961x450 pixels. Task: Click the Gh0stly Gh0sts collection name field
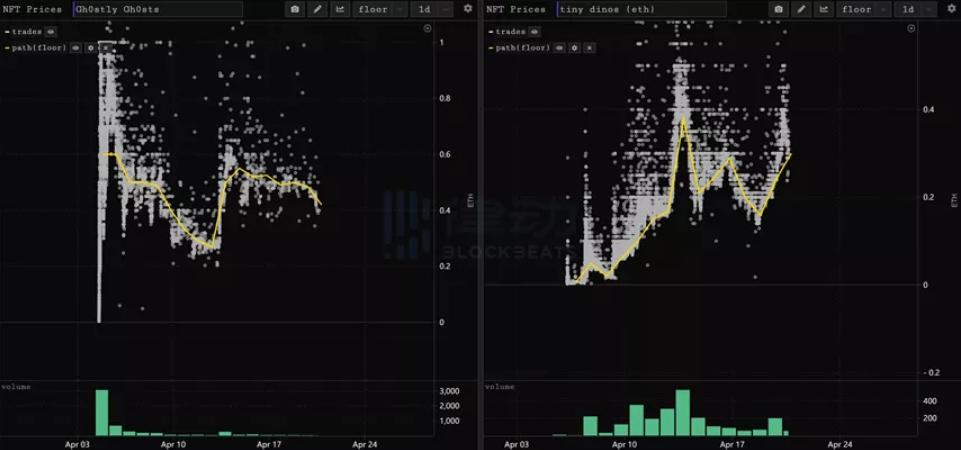[x=157, y=9]
